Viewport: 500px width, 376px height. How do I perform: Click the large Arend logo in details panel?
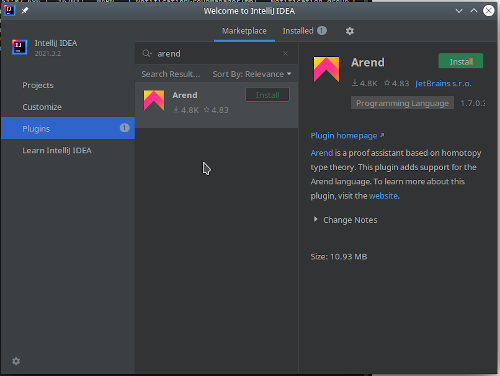click(326, 69)
